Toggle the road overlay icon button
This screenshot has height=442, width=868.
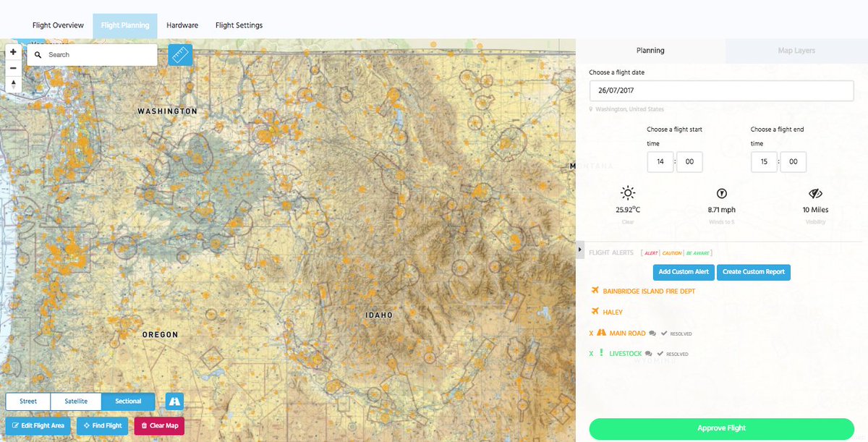(x=174, y=401)
